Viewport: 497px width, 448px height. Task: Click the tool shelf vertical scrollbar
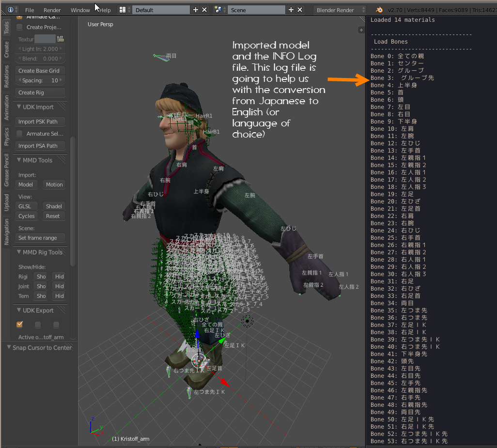73,201
